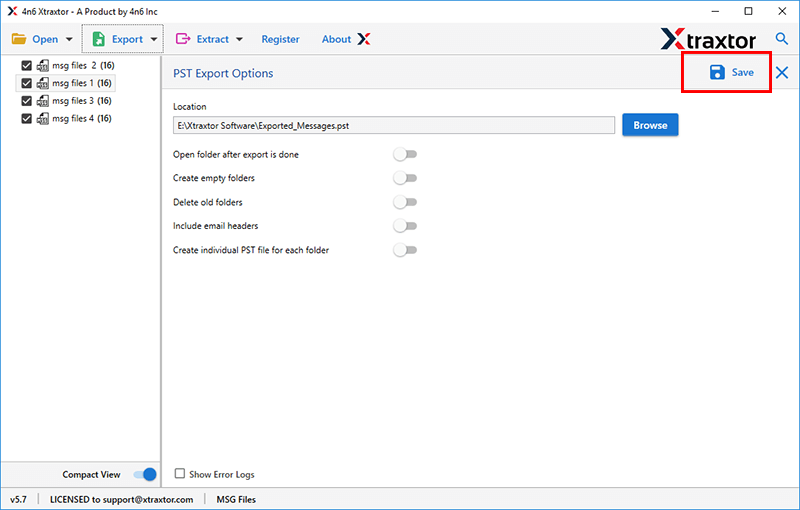Expand the Export dropdown arrow
Image resolution: width=800 pixels, height=510 pixels.
click(154, 39)
